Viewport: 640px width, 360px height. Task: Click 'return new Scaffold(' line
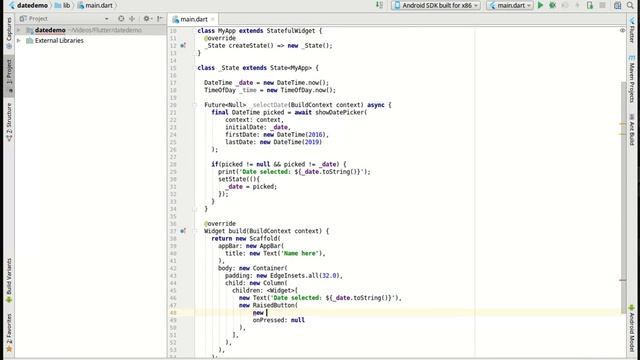246,238
